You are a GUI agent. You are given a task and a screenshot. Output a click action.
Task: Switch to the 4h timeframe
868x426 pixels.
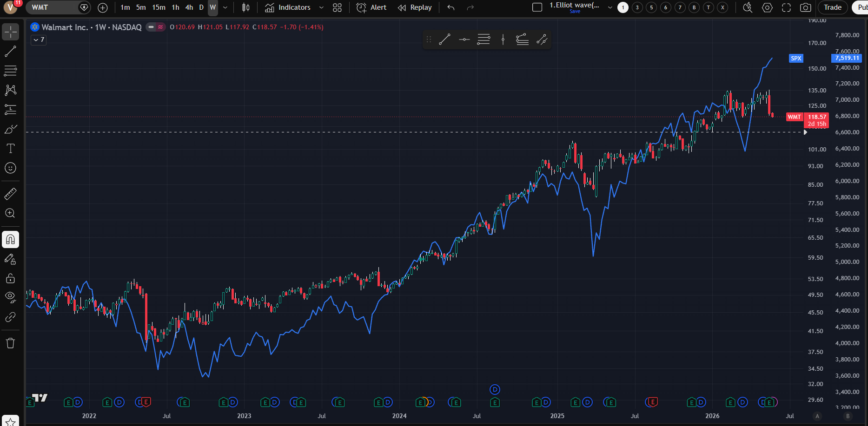[x=189, y=7]
